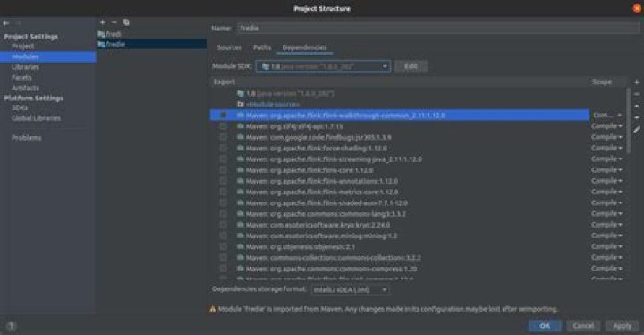
Task: Click module icon of Fredi
Action: (101, 34)
